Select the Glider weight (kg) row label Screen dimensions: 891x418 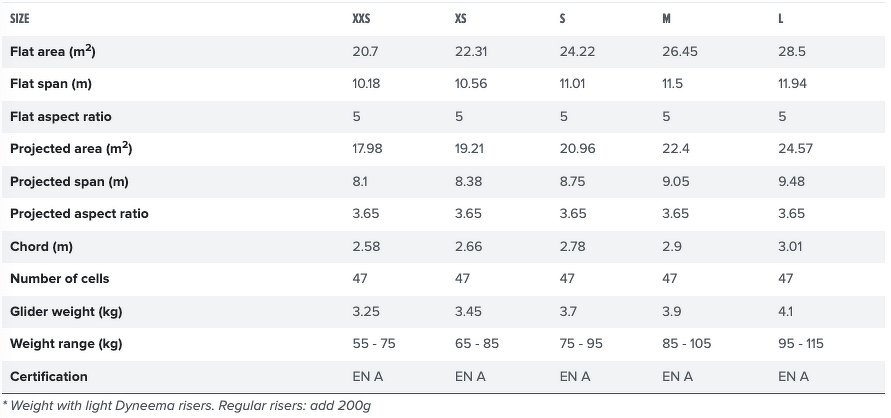click(x=66, y=312)
